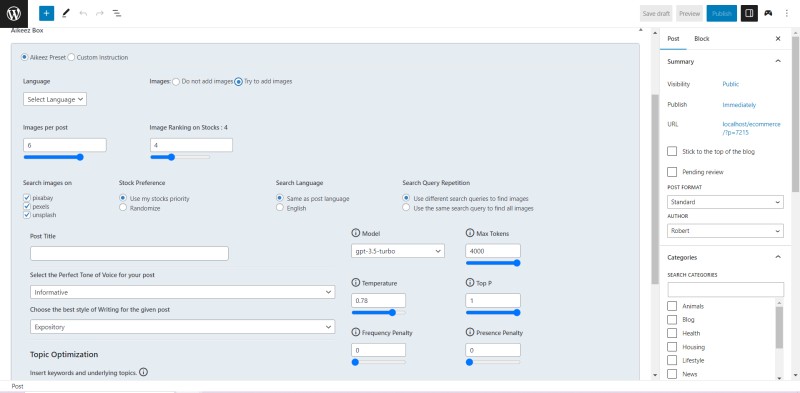Collapse the Categories panel chevron
Image resolution: width=800 pixels, height=393 pixels.
pyautogui.click(x=778, y=257)
